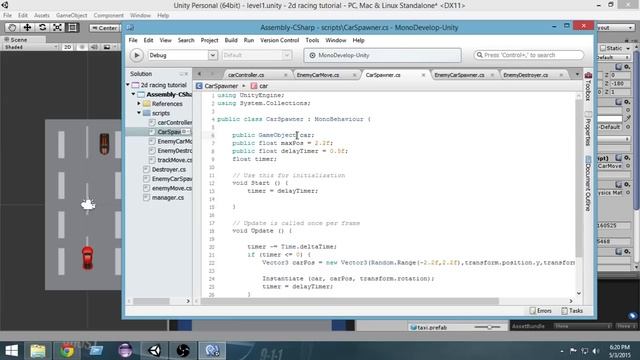Screen dimensions: 640x360
Task: Switch to carController.cs tab
Action: [246, 75]
